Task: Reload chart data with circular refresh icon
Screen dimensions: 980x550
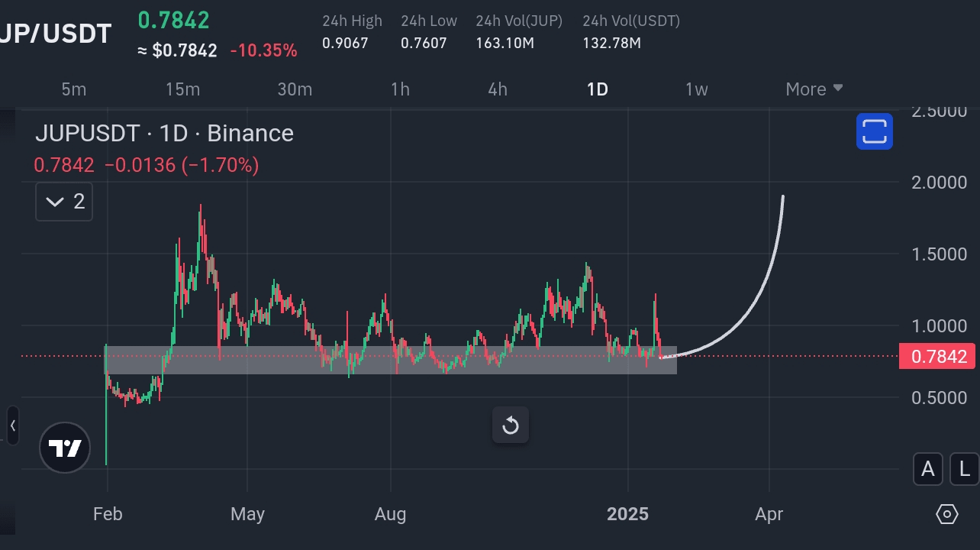Action: [510, 425]
